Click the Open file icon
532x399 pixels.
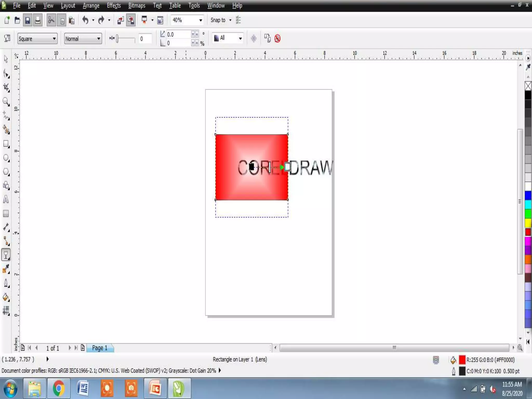pyautogui.click(x=17, y=20)
